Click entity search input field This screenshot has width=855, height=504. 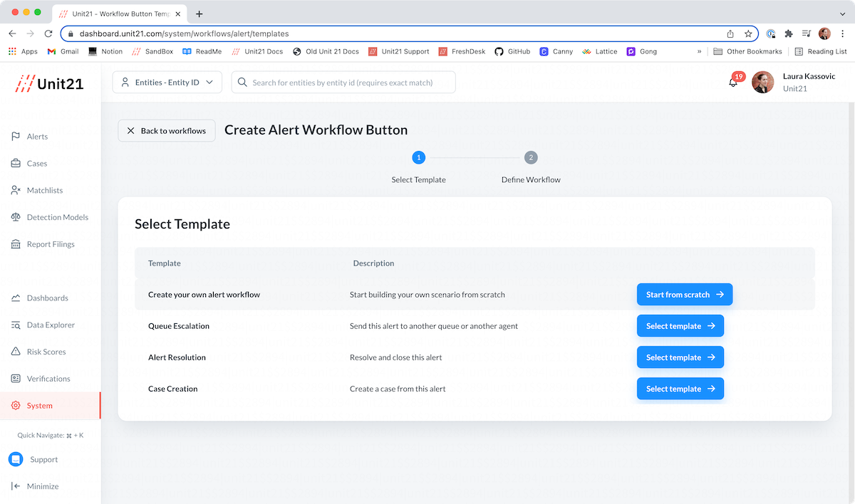(x=343, y=83)
